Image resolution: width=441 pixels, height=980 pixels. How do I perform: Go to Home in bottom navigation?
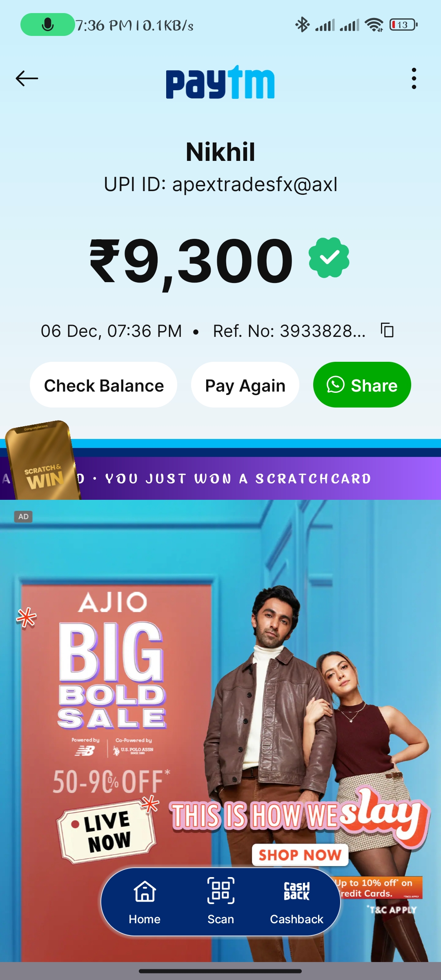pyautogui.click(x=145, y=902)
